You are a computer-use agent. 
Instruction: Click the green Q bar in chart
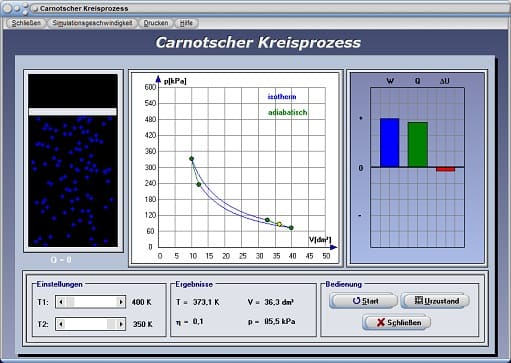tap(418, 145)
